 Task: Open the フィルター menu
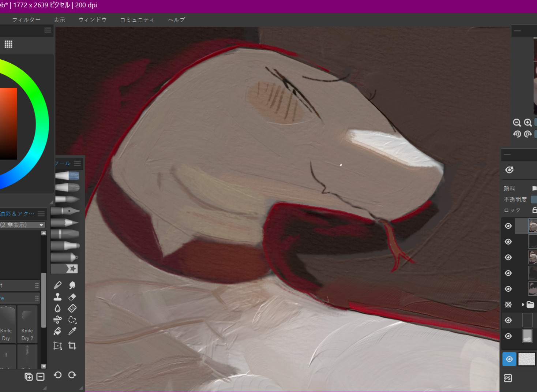click(26, 20)
